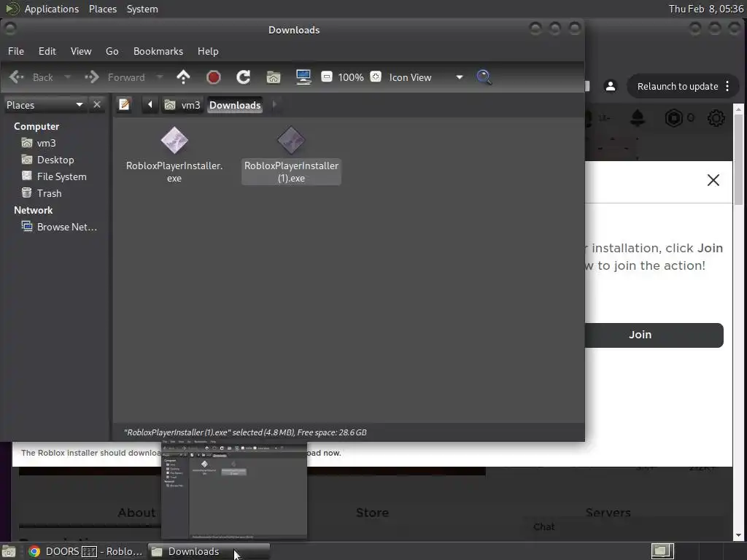Reload the current folder

[244, 77]
